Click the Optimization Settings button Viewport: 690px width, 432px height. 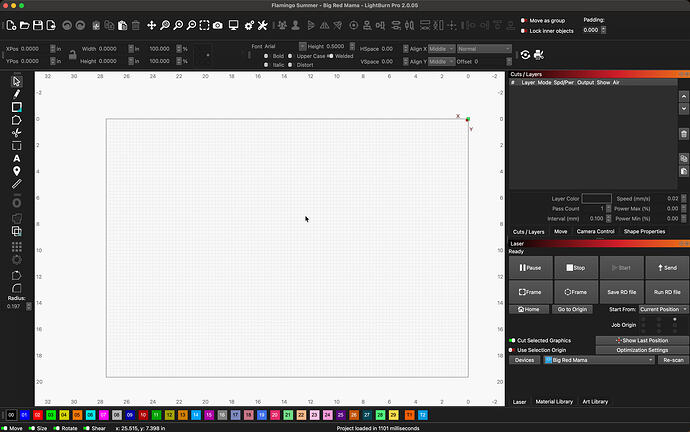[x=642, y=350]
